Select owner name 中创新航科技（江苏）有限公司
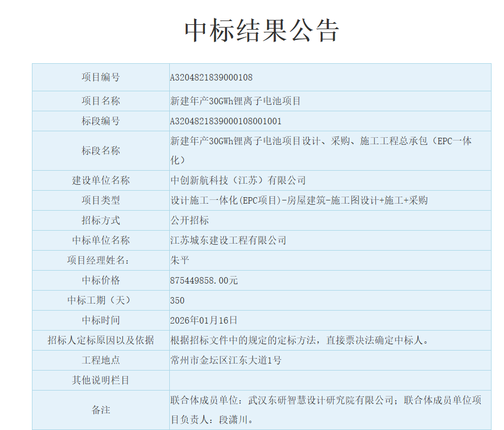 [x=238, y=180]
